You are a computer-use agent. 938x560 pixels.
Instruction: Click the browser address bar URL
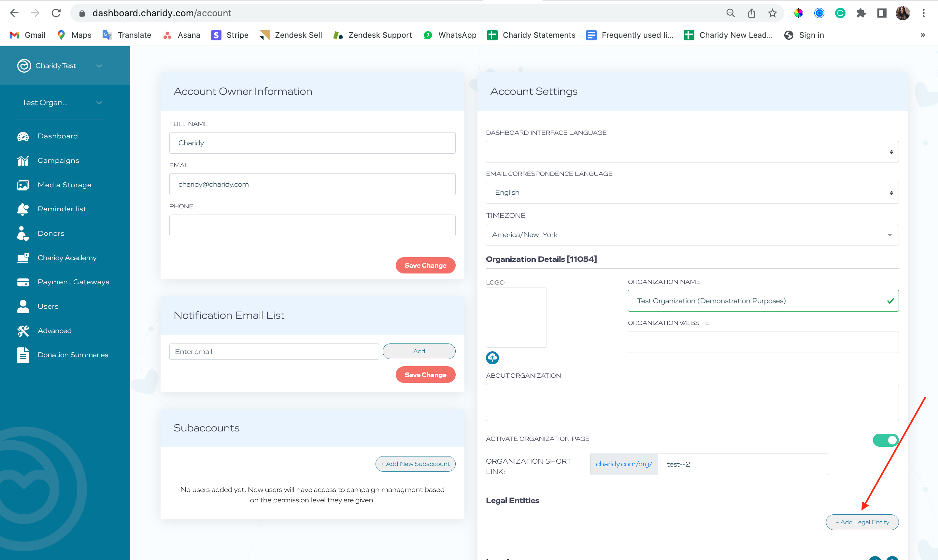point(162,13)
